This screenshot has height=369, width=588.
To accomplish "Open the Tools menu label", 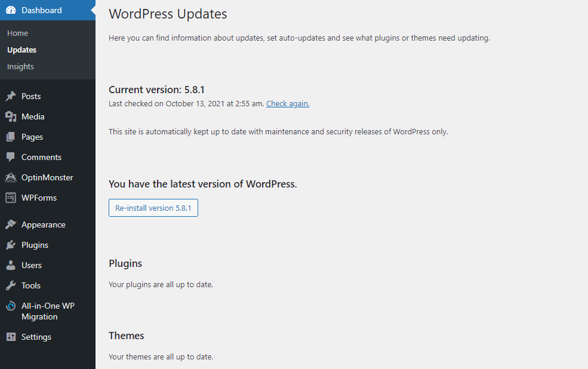I will (x=31, y=285).
